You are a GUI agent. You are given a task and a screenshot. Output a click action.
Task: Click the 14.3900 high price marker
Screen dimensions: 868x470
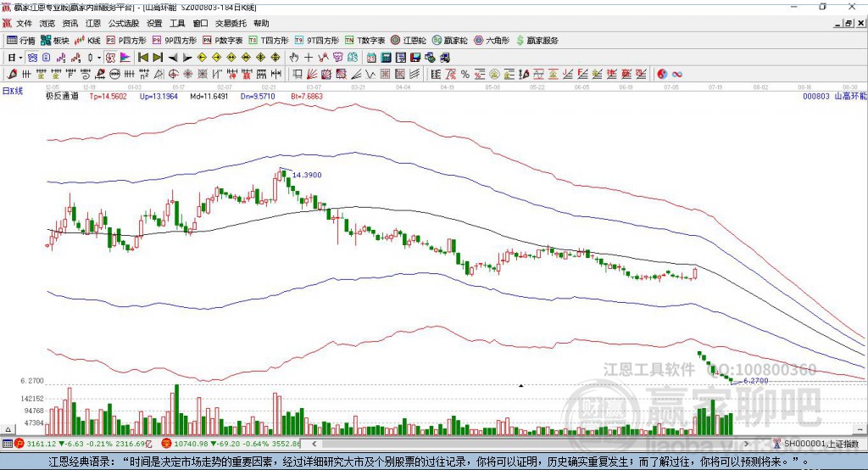(x=307, y=175)
